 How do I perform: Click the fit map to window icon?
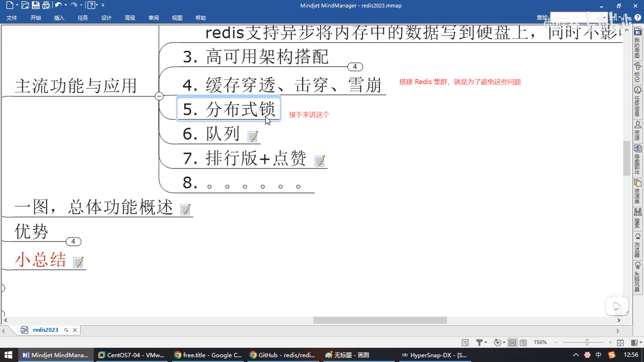620,342
